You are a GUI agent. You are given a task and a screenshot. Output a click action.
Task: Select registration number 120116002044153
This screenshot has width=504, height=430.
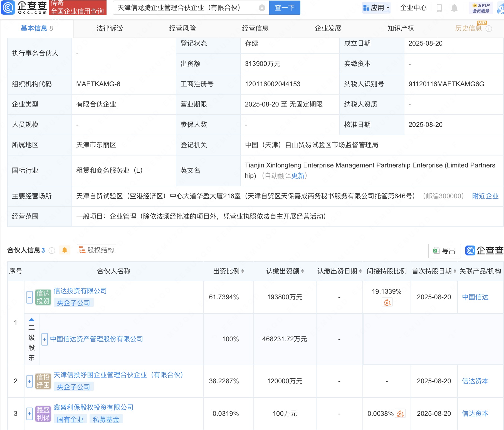pyautogui.click(x=273, y=84)
